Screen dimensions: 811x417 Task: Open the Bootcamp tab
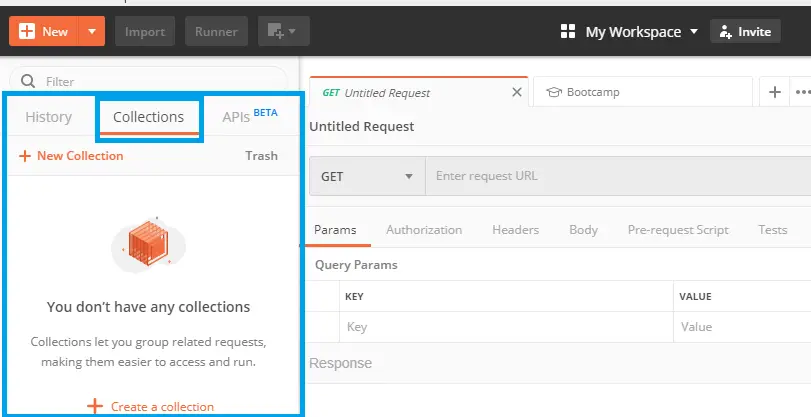pos(640,92)
